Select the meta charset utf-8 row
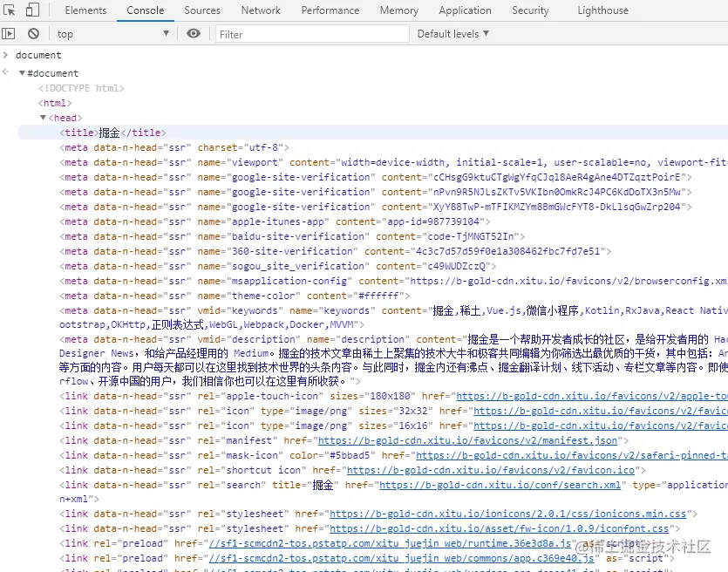 click(x=174, y=147)
